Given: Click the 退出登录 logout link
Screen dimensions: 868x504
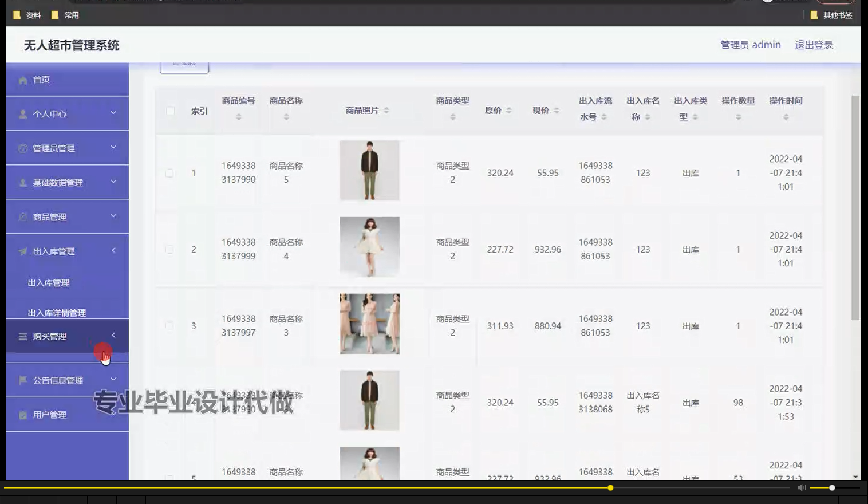Looking at the screenshot, I should point(814,45).
